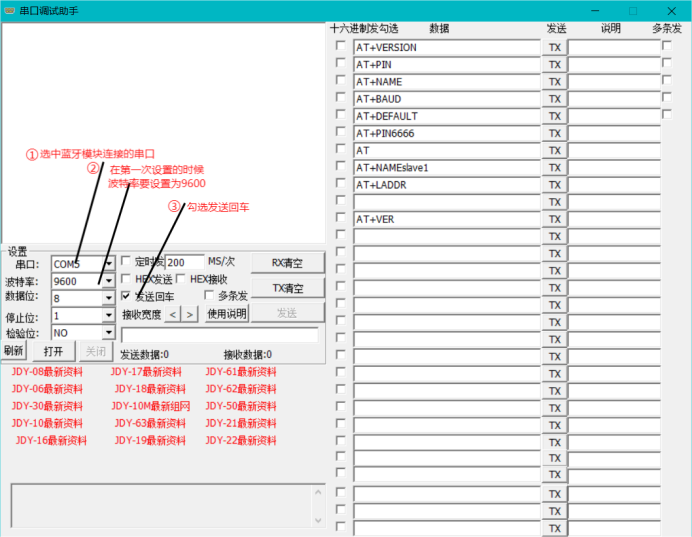Click TX next to AT+NAME
This screenshot has height=537, width=692.
click(x=554, y=82)
